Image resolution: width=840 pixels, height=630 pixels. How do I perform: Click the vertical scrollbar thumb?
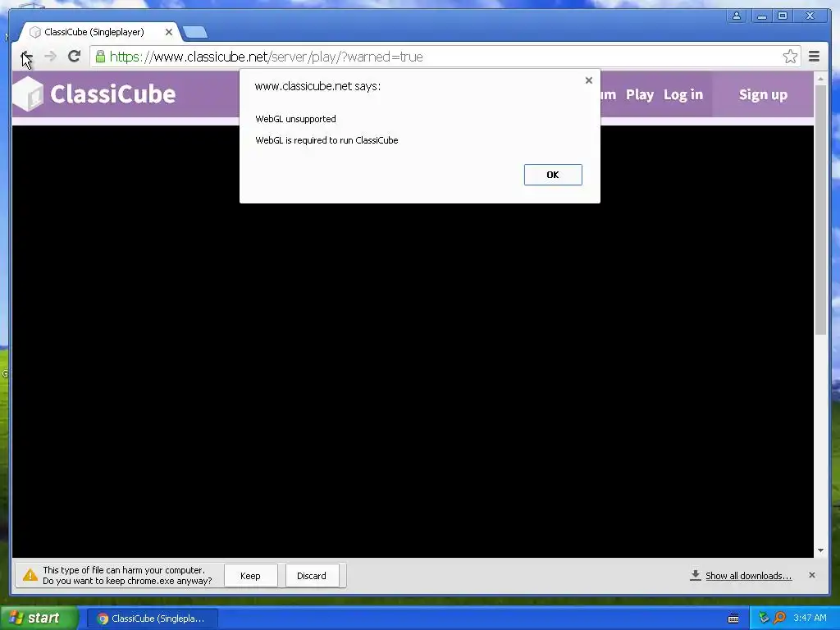(820, 210)
